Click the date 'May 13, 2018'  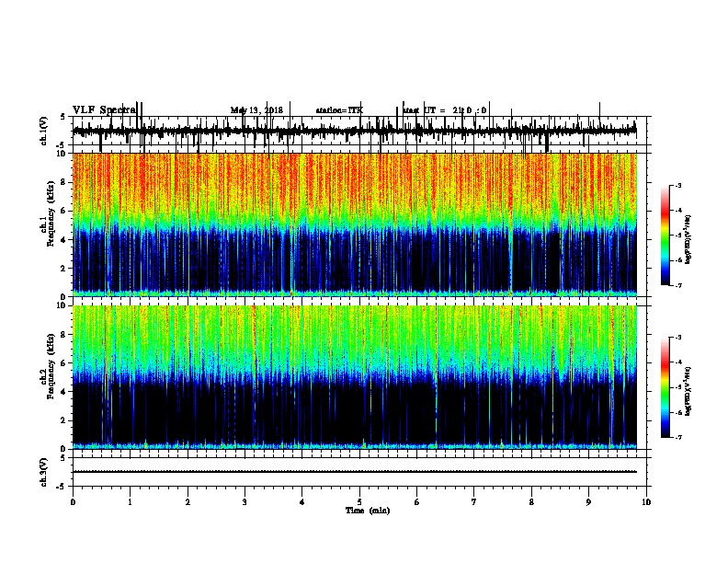(256, 110)
